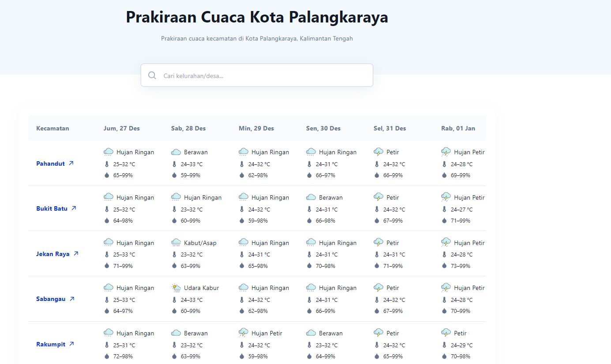Image resolution: width=611 pixels, height=364 pixels.
Task: Click Pahandut's Sel 31 Des thunder icon
Action: coord(379,152)
